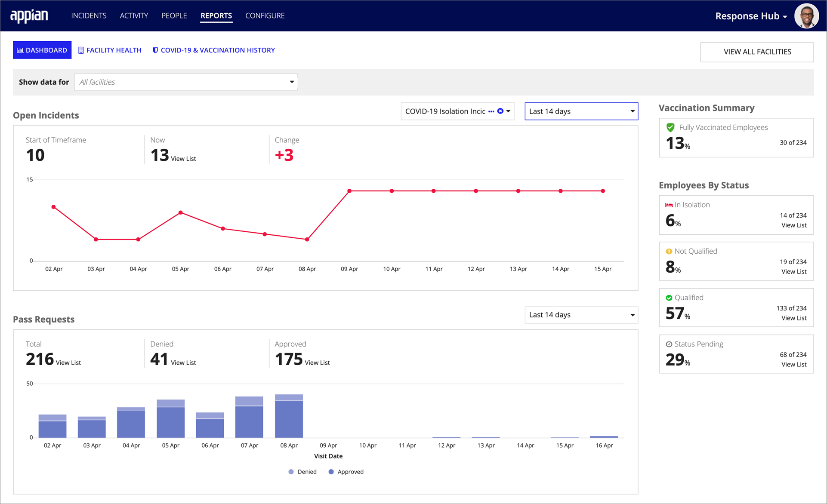Click the Status Pending clock icon
Viewport: 827px width, 504px height.
click(669, 344)
